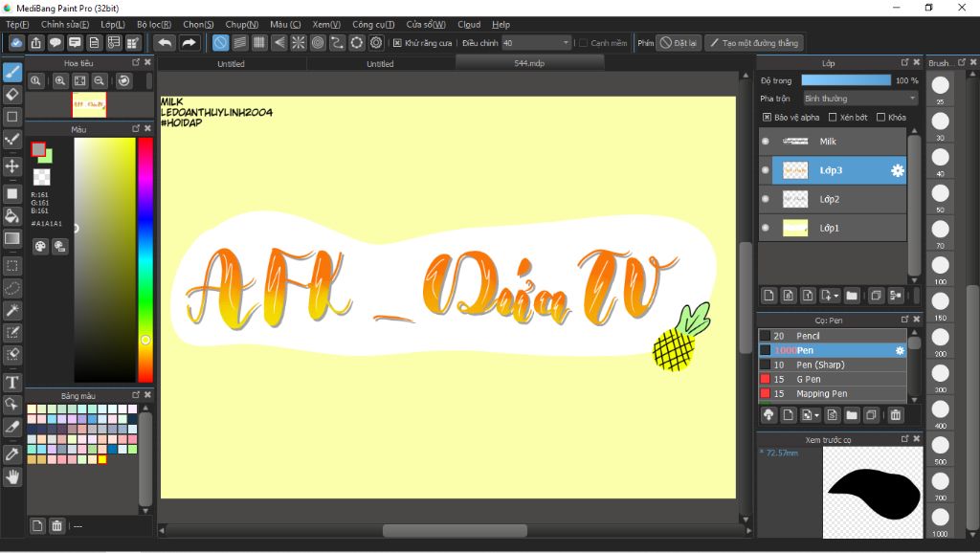Image resolution: width=980 pixels, height=553 pixels.
Task: Enable the radial snap guide icon
Action: tap(299, 43)
